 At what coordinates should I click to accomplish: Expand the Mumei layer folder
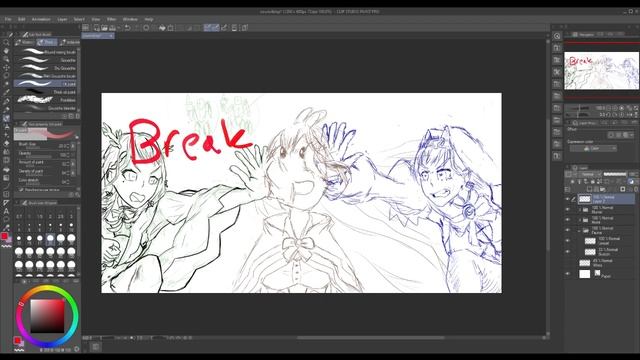pyautogui.click(x=580, y=209)
